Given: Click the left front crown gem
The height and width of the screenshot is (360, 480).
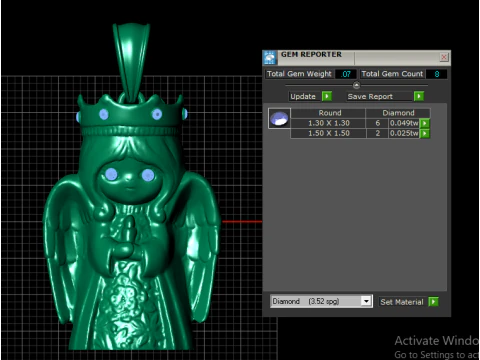Looking at the screenshot, I should (x=104, y=114).
